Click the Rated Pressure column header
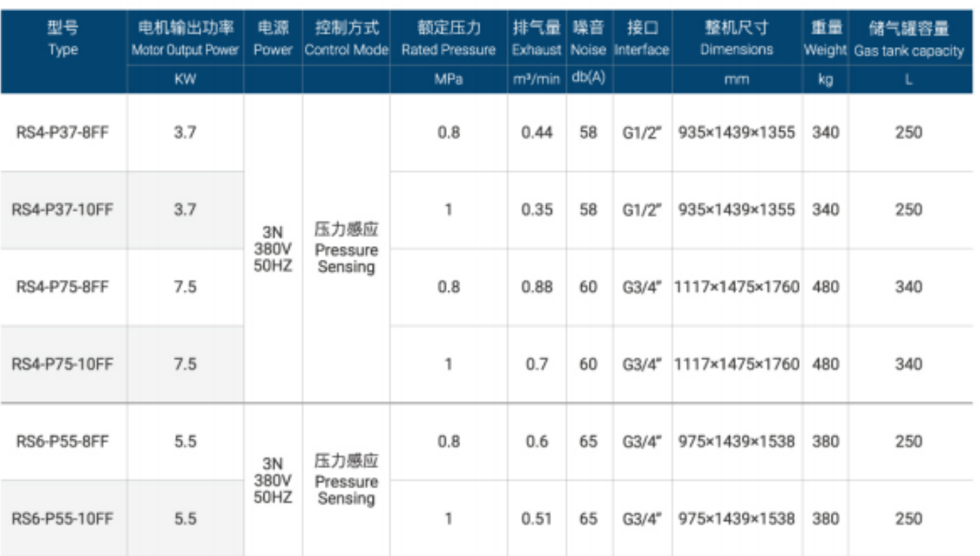Viewport: 980px width, 556px height. tap(449, 39)
